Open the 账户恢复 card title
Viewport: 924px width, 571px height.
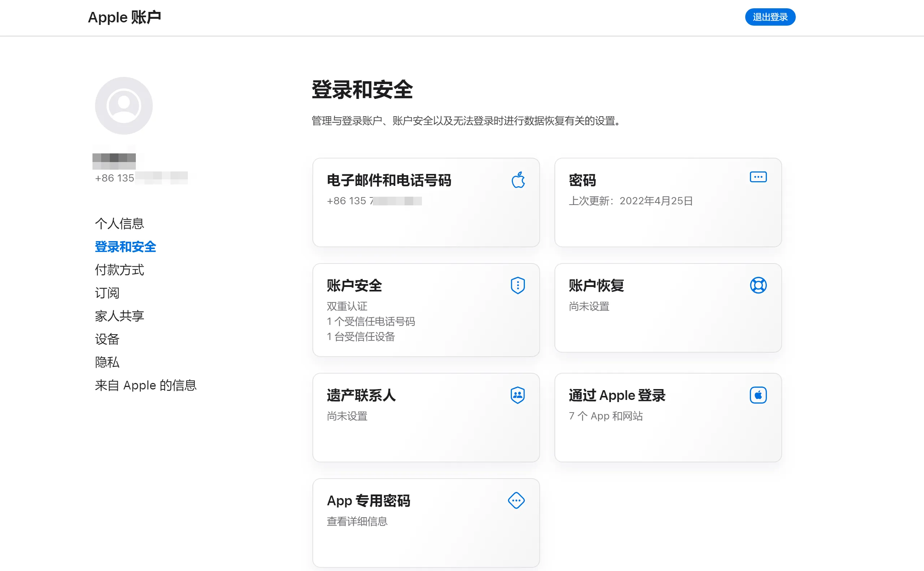tap(596, 286)
